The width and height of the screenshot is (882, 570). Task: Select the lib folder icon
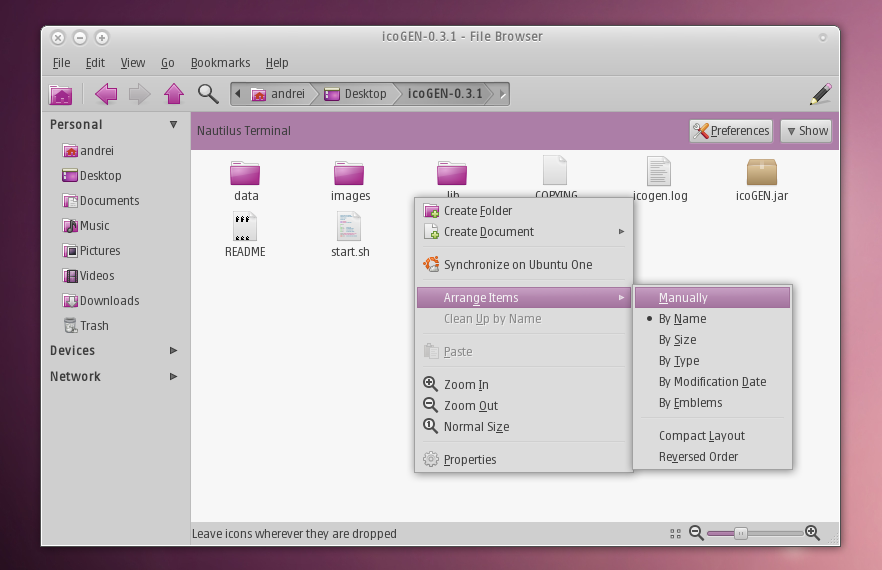[452, 173]
